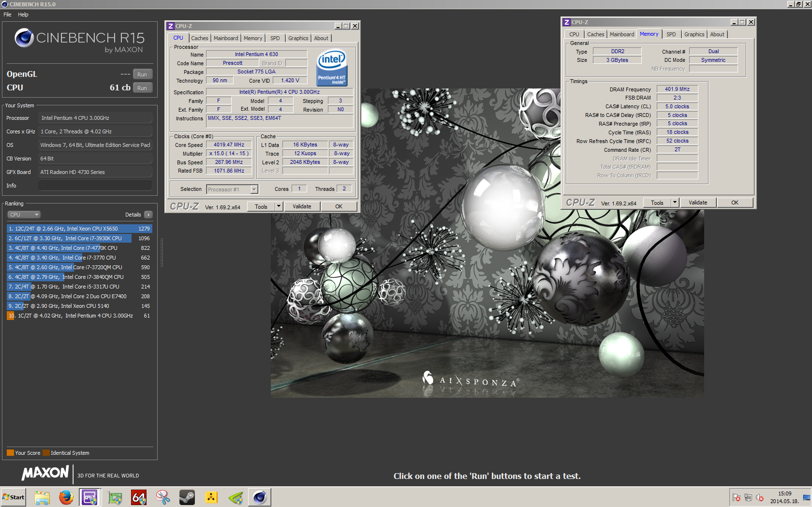Click the network tray icon
The image size is (812, 507).
(748, 497)
